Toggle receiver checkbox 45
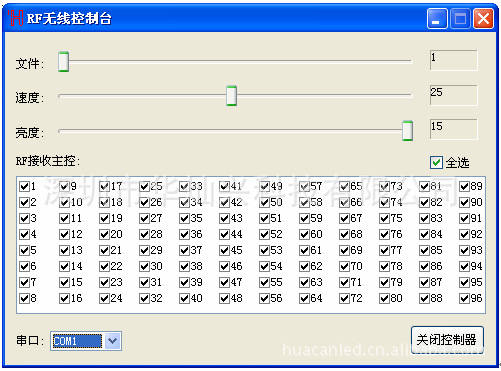Image resolution: width=501 pixels, height=371 pixels. [x=225, y=250]
